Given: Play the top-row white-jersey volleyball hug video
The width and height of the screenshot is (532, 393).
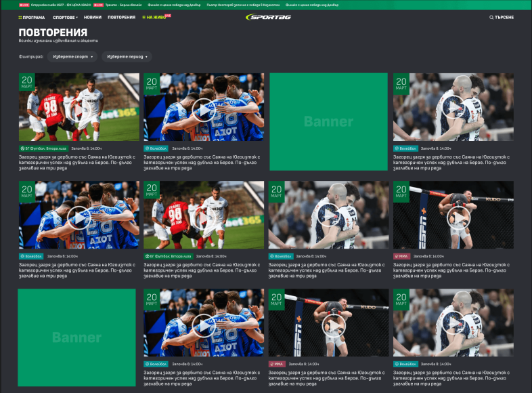Looking at the screenshot, I should coord(453,107).
